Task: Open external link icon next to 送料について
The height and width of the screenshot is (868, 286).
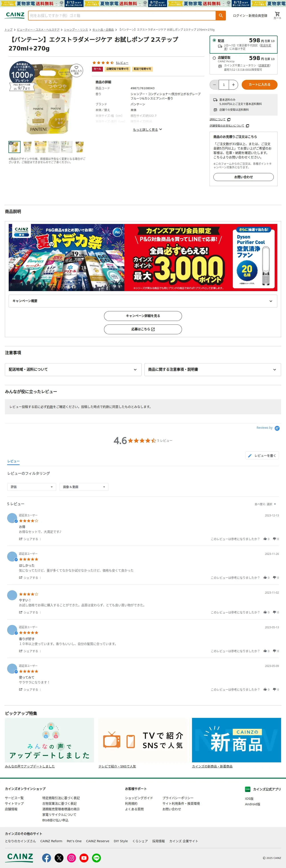Action: tap(229, 120)
